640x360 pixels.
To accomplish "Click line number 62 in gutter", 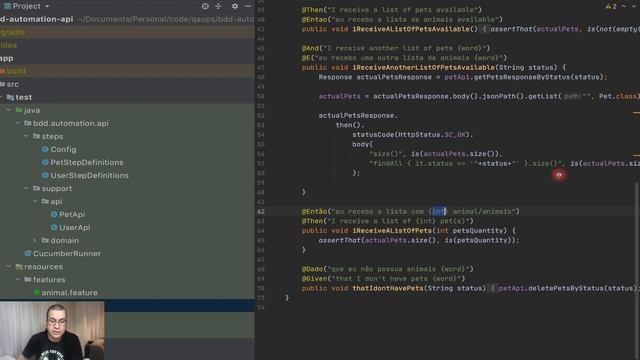I will (x=261, y=211).
